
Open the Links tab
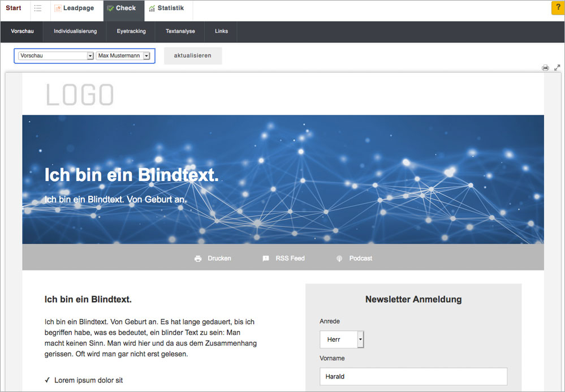tap(221, 31)
